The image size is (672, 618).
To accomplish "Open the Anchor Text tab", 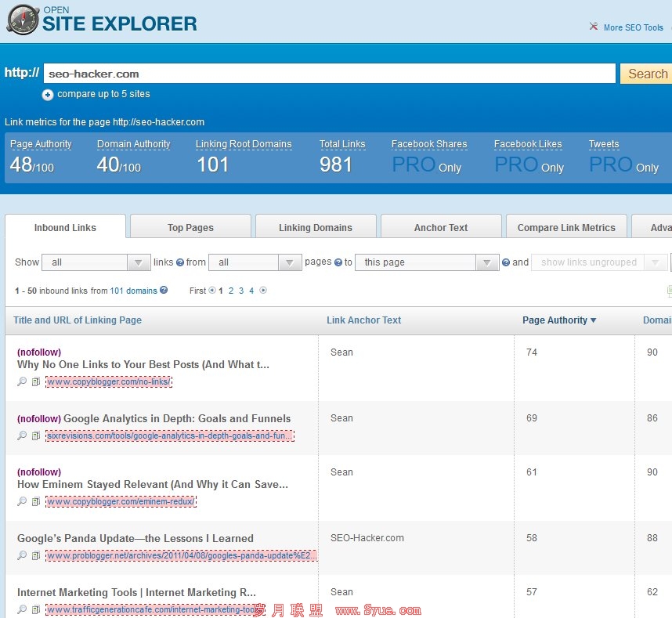I will 441,227.
